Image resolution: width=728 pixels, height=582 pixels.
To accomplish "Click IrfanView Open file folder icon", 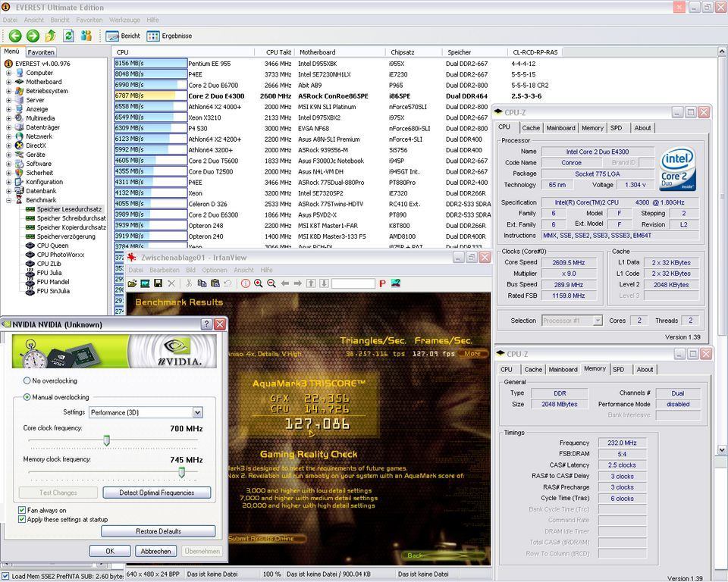I will (132, 283).
